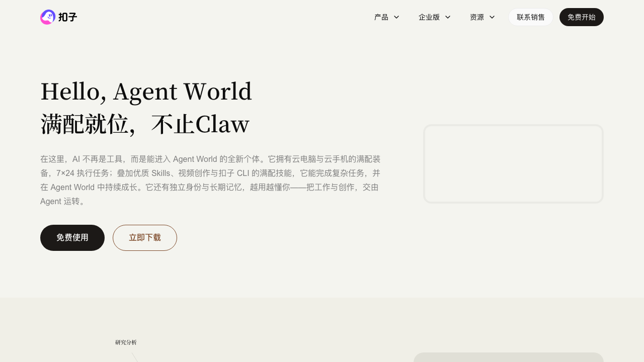Click the outlined 立即下载 button
Screen dimensions: 644x362
pos(145,238)
